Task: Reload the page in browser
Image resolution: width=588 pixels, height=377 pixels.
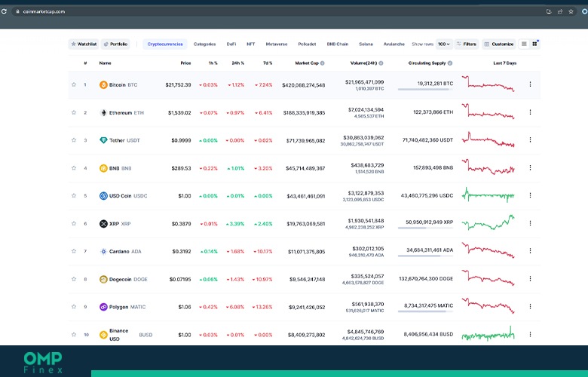Action: click(x=4, y=11)
